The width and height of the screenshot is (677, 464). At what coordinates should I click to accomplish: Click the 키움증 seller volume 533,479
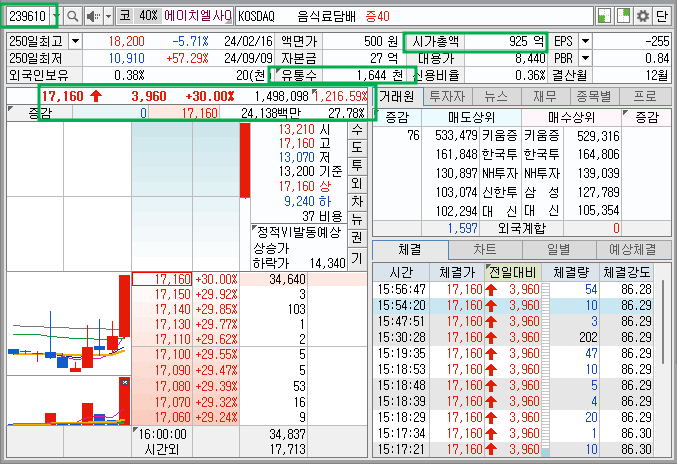[456, 136]
